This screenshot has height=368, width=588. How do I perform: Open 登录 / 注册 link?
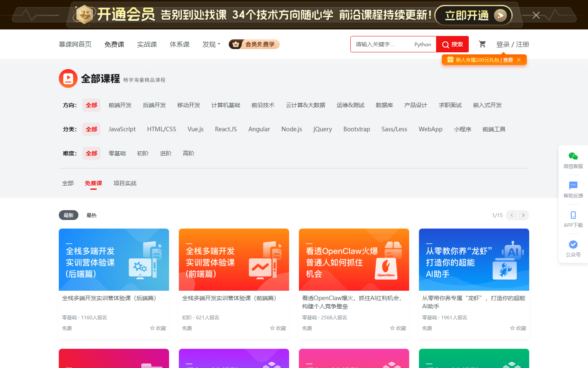pos(512,44)
